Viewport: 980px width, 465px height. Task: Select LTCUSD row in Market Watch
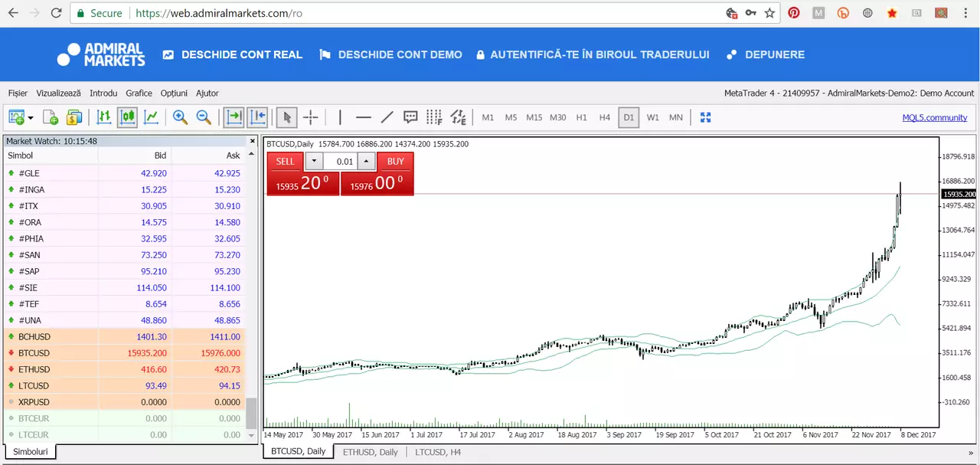pos(124,385)
